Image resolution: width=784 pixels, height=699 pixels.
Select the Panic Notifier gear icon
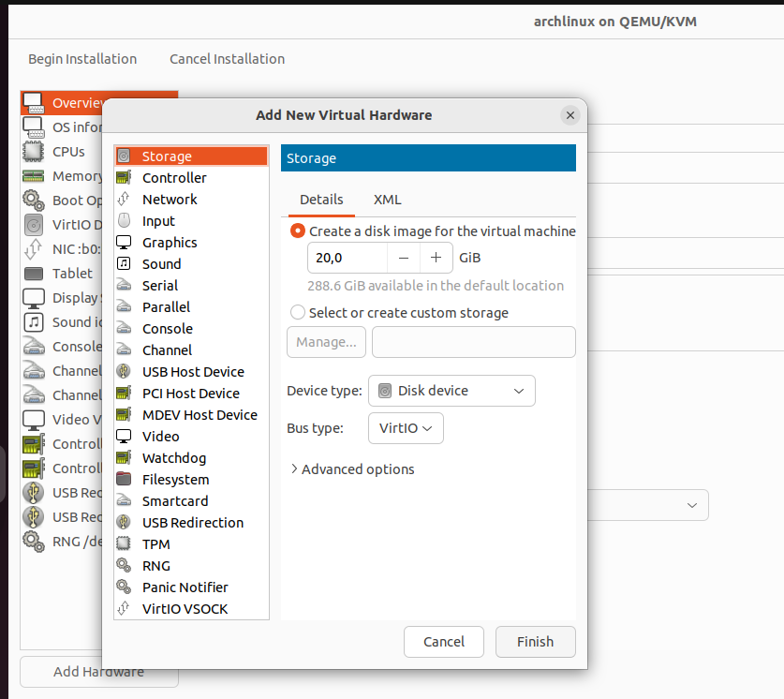tap(124, 587)
